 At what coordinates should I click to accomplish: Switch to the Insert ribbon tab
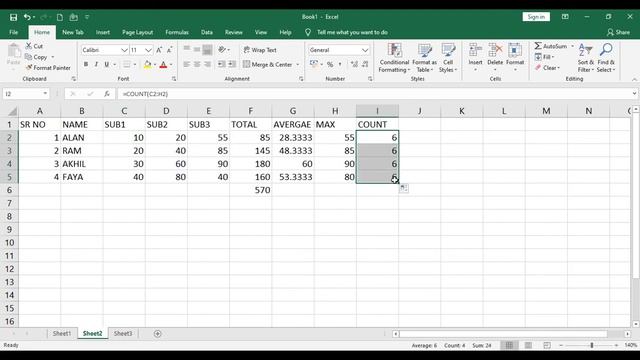[x=103, y=32]
